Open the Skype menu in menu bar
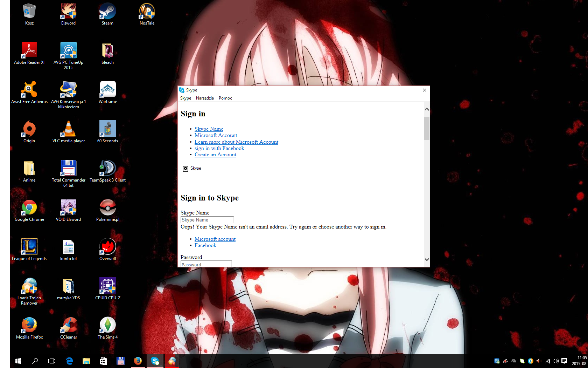Screen dimensions: 588x368 [x=185, y=98]
